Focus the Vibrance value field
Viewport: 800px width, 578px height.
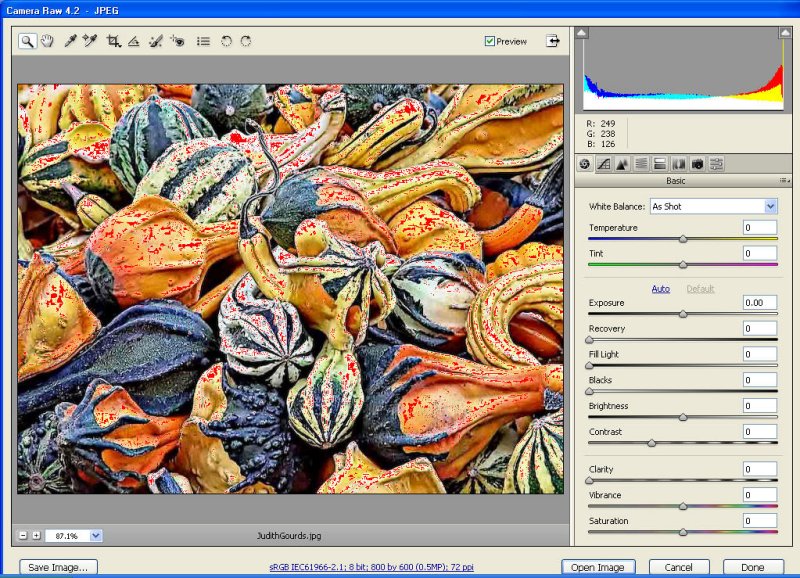760,495
